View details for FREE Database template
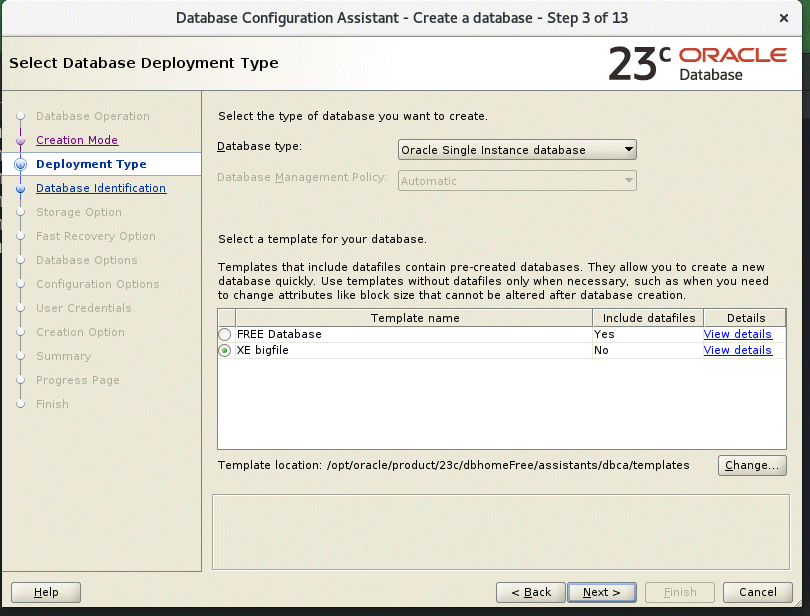 point(737,335)
